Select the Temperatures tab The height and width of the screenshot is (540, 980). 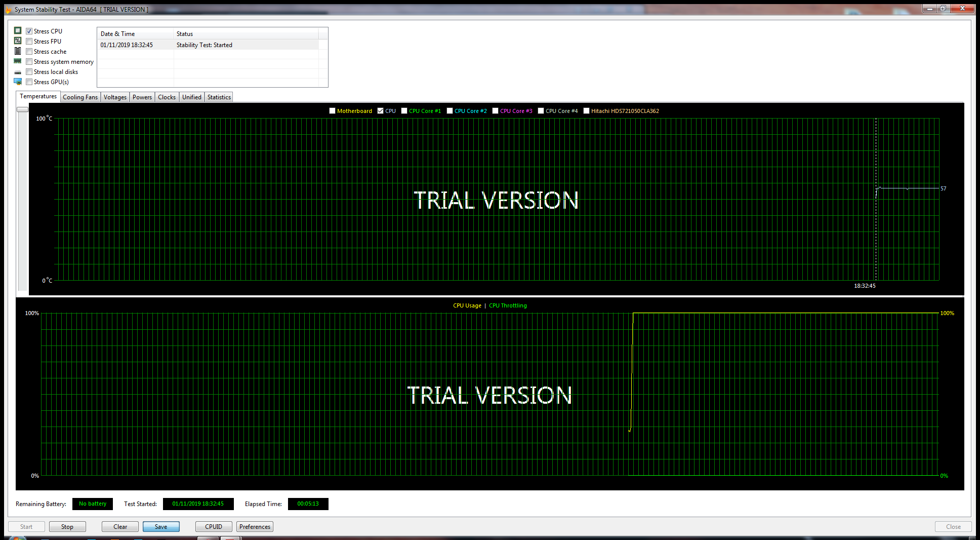(38, 96)
